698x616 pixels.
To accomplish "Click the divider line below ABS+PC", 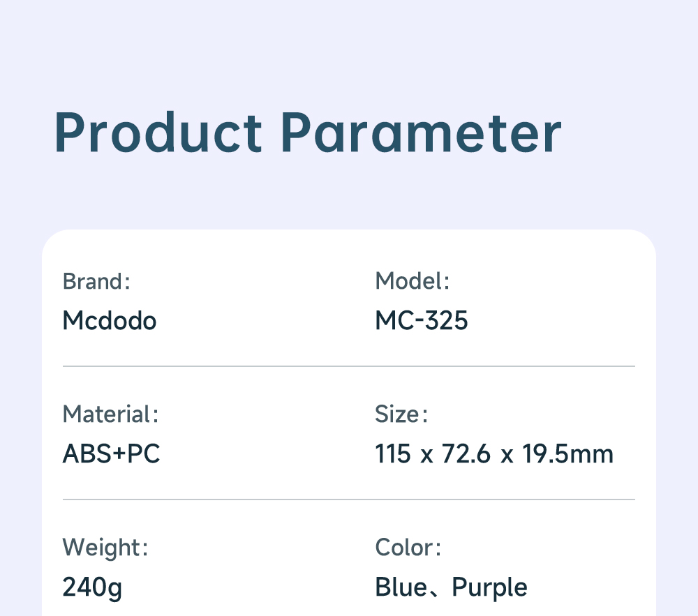I will [x=349, y=499].
